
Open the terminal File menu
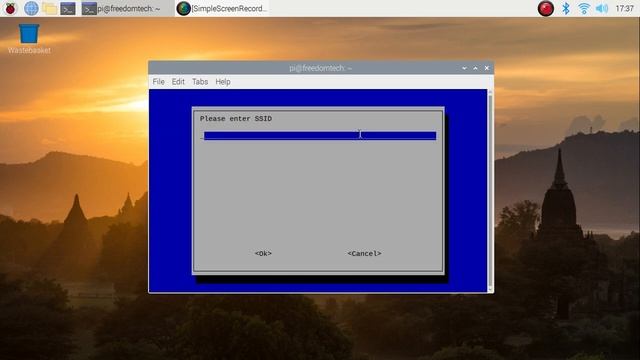point(158,82)
